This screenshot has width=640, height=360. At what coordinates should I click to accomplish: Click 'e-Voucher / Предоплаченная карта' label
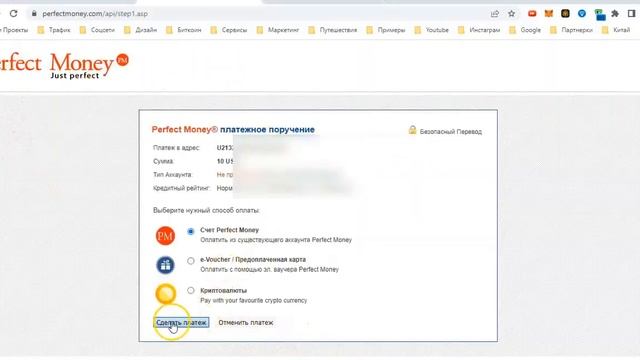[x=253, y=260]
